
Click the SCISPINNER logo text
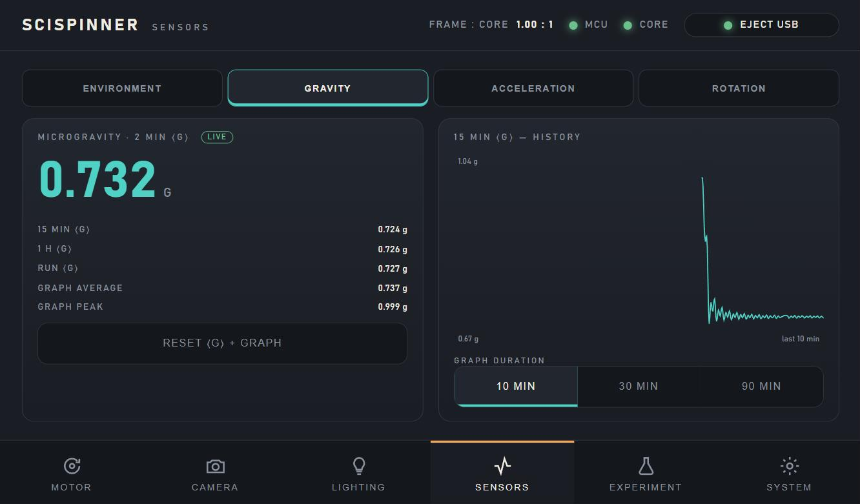81,25
